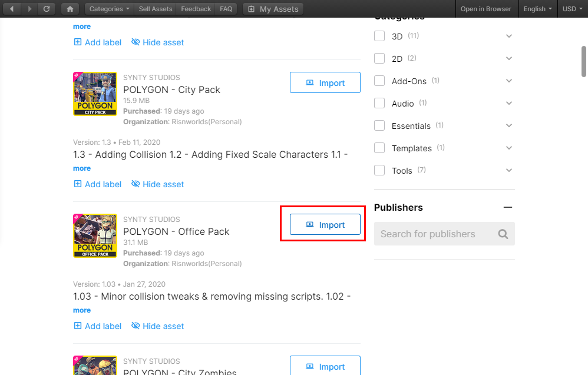Reload the page with the refresh icon
This screenshot has width=588, height=375.
47,9
